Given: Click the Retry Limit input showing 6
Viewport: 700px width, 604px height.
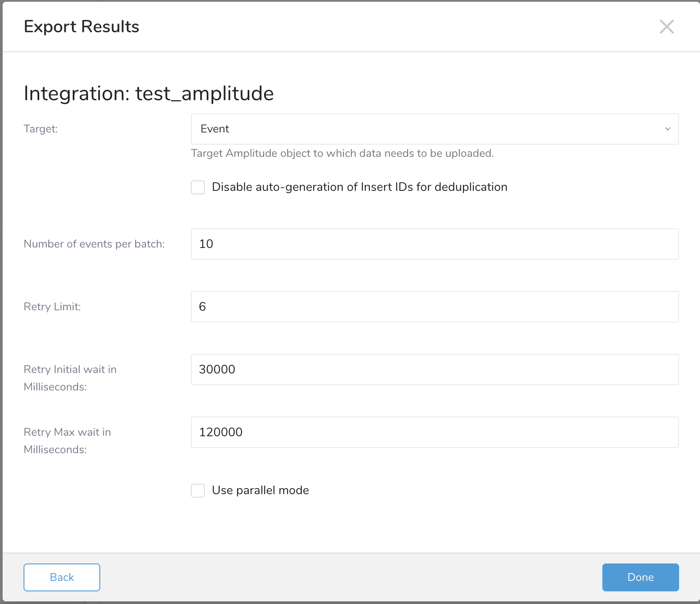Looking at the screenshot, I should [x=434, y=307].
